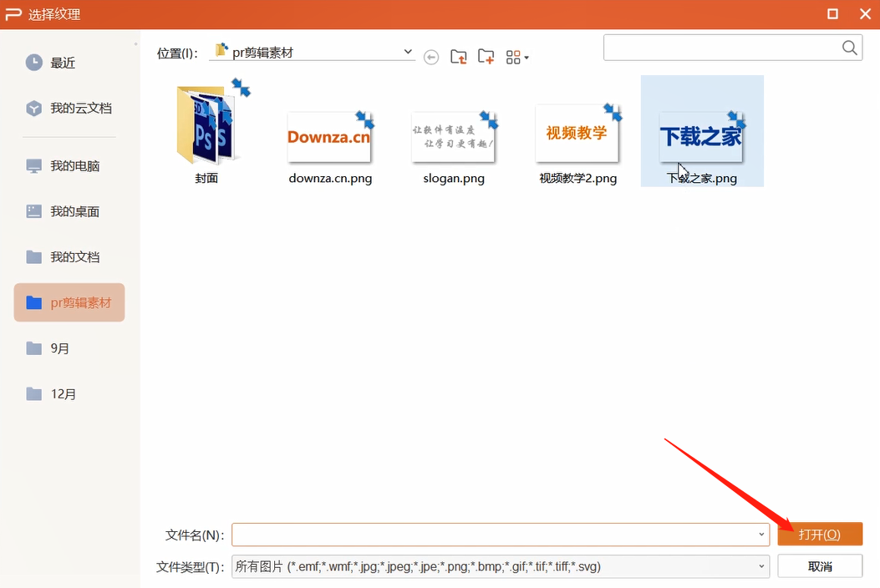This screenshot has height=588, width=880.
Task: Select the downza.cn.png thumbnail
Action: [x=329, y=137]
